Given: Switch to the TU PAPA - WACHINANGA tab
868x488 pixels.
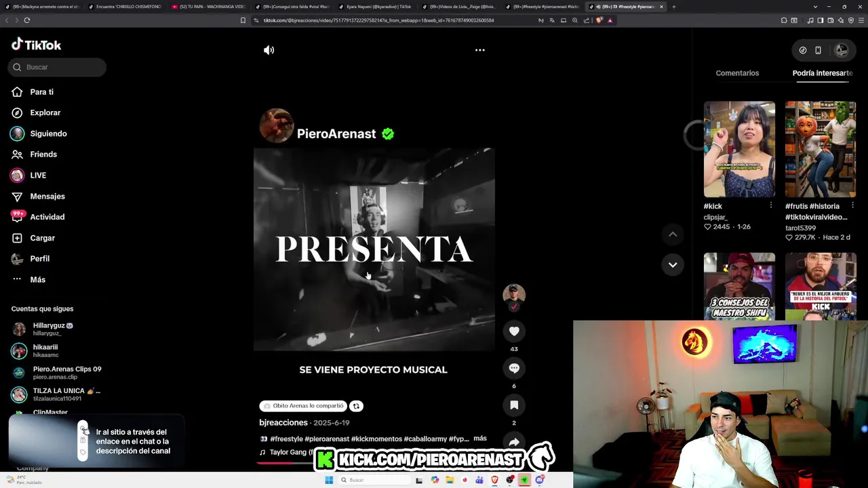Looking at the screenshot, I should coord(208,7).
